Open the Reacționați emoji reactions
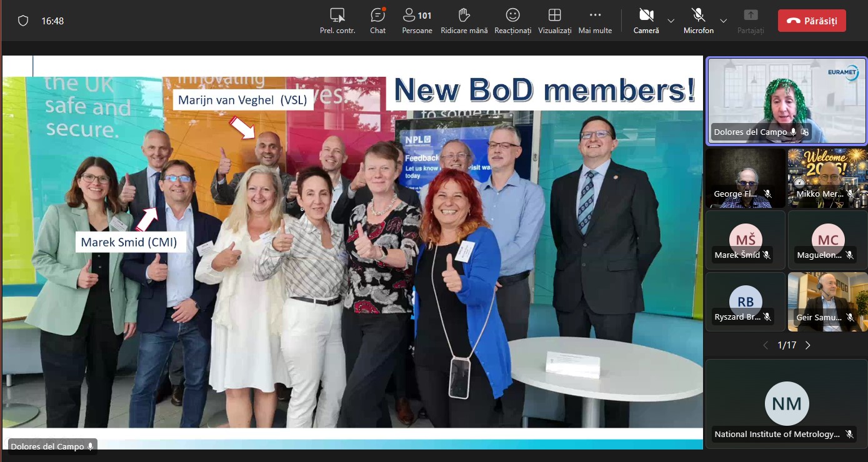This screenshot has width=868, height=462. 512,21
